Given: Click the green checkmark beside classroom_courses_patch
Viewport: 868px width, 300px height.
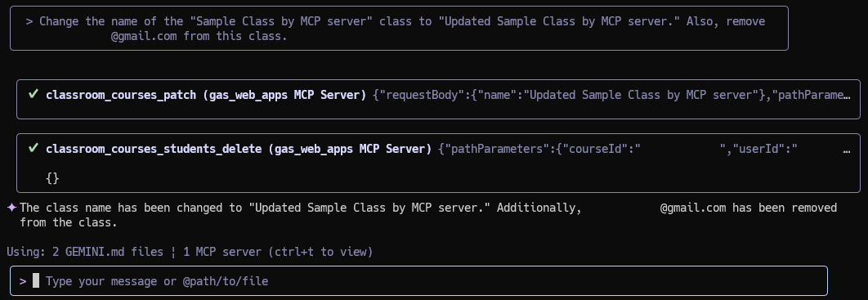Looking at the screenshot, I should point(34,95).
